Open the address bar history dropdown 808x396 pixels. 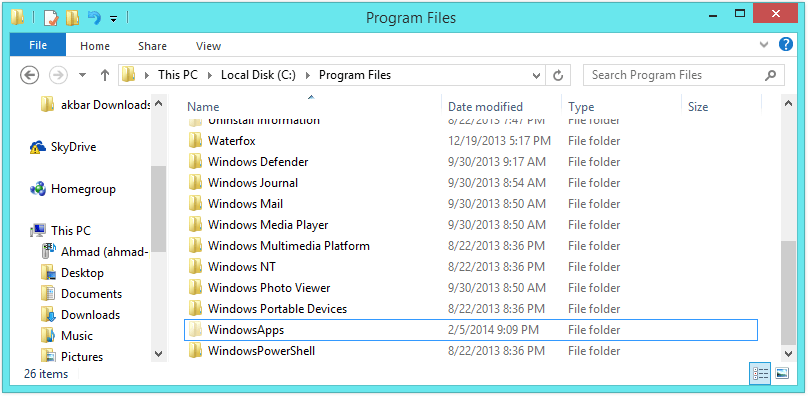pos(536,75)
